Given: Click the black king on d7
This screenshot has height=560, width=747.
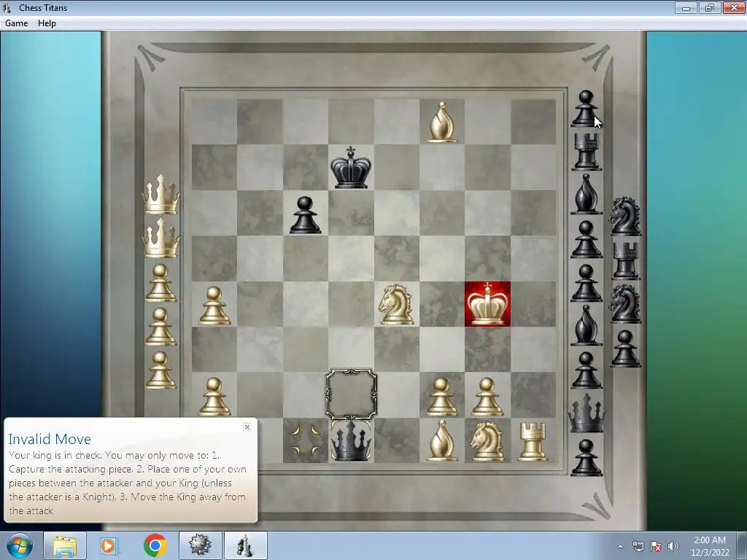Looking at the screenshot, I should pos(351,167).
